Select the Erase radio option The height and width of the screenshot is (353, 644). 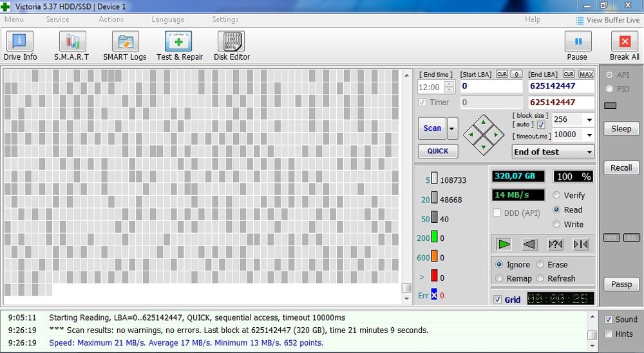[540, 264]
